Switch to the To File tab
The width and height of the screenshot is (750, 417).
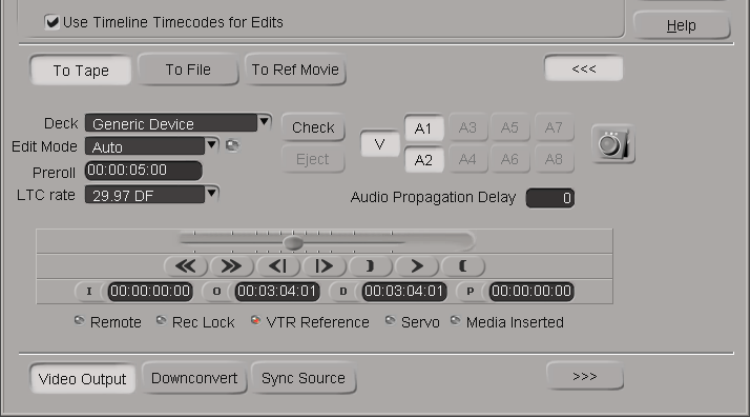click(x=188, y=70)
